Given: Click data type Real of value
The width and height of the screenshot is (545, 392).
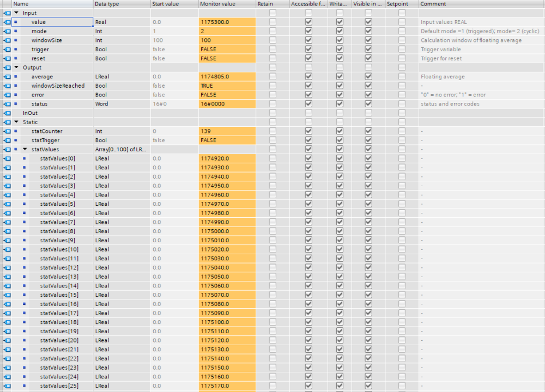Looking at the screenshot, I should (x=101, y=22).
